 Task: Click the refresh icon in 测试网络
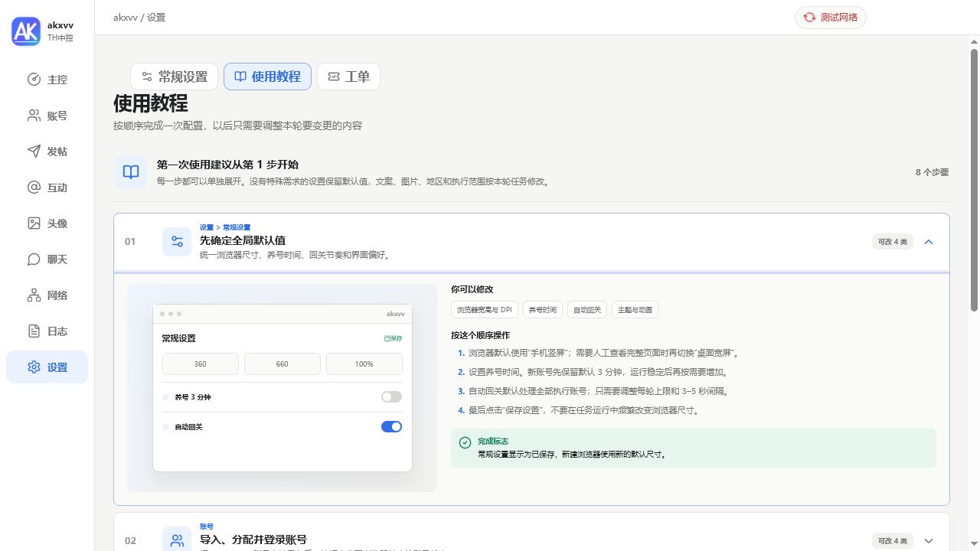[809, 17]
